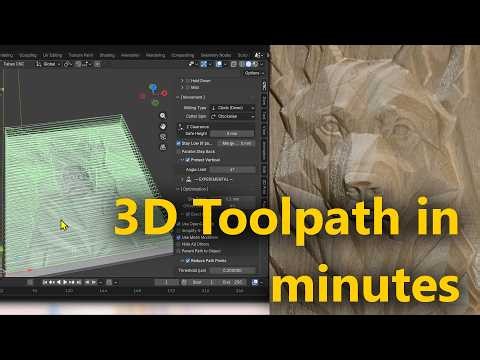Open the pivot point selector
This screenshot has height=360, width=480.
[68, 64]
